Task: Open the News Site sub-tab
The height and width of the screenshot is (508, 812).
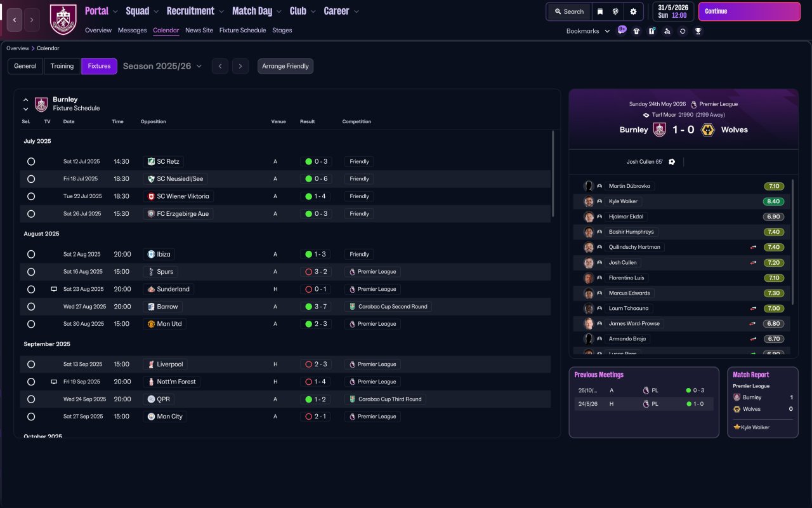Action: pyautogui.click(x=199, y=30)
